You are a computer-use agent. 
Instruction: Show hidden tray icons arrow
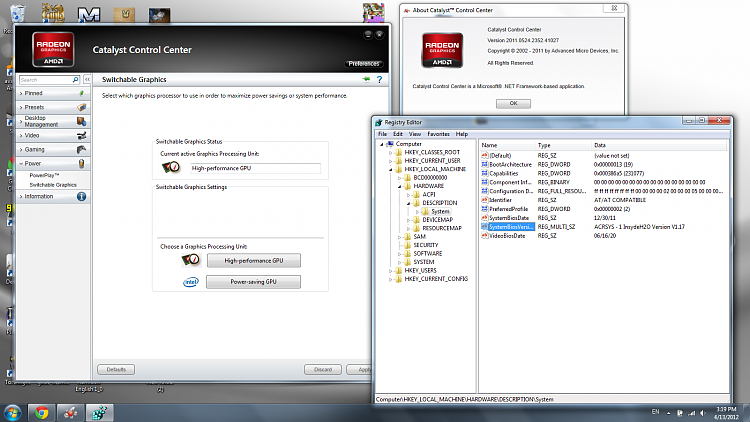click(668, 413)
